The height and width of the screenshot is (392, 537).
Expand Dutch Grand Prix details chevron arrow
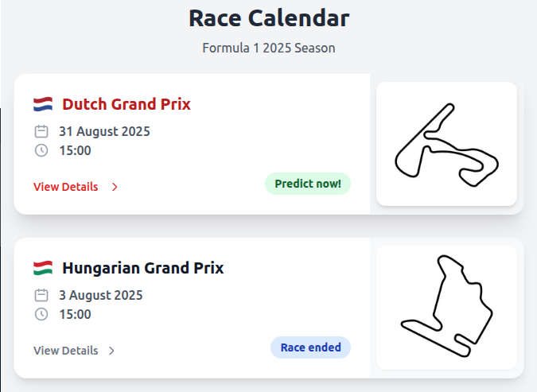point(115,187)
